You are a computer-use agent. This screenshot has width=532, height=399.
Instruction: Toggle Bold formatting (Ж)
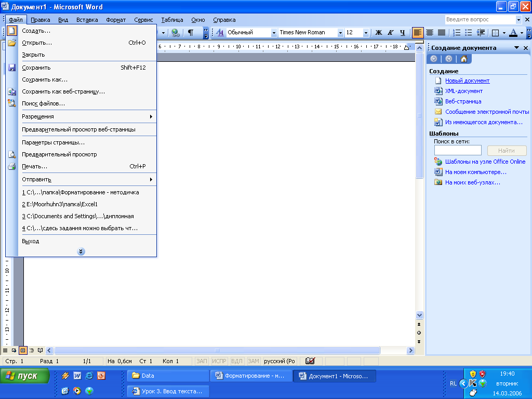point(379,33)
